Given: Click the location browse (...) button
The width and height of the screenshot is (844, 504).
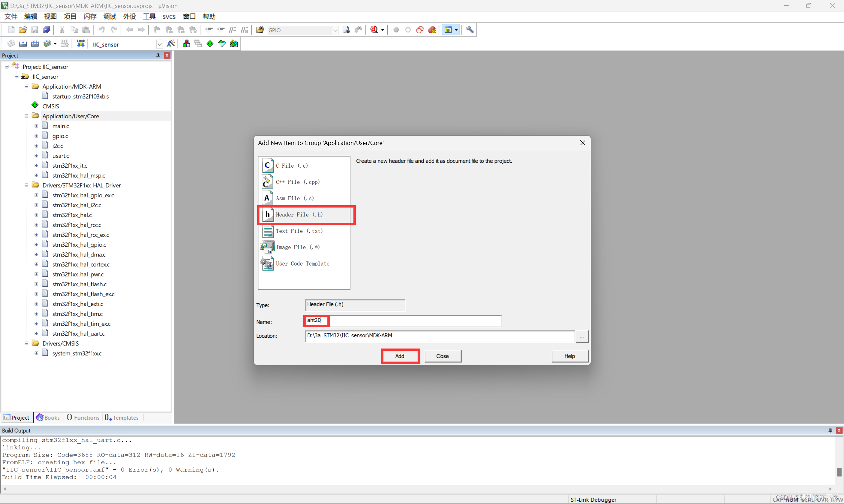Looking at the screenshot, I should coord(582,337).
